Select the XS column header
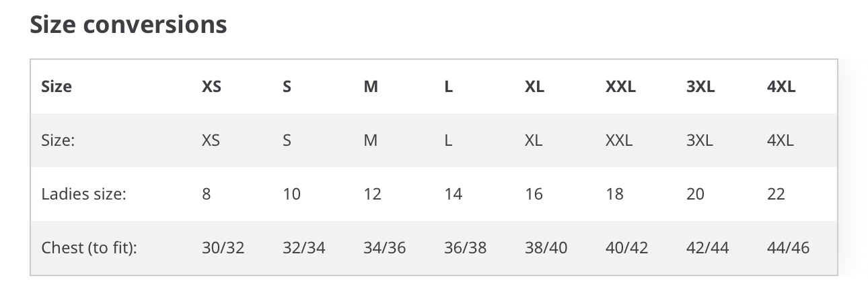This screenshot has height=301, width=868. [x=211, y=87]
